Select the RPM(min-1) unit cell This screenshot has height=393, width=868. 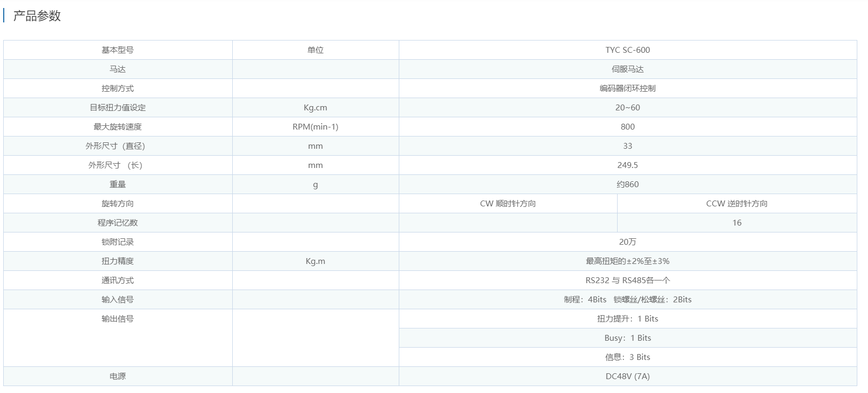pyautogui.click(x=315, y=127)
